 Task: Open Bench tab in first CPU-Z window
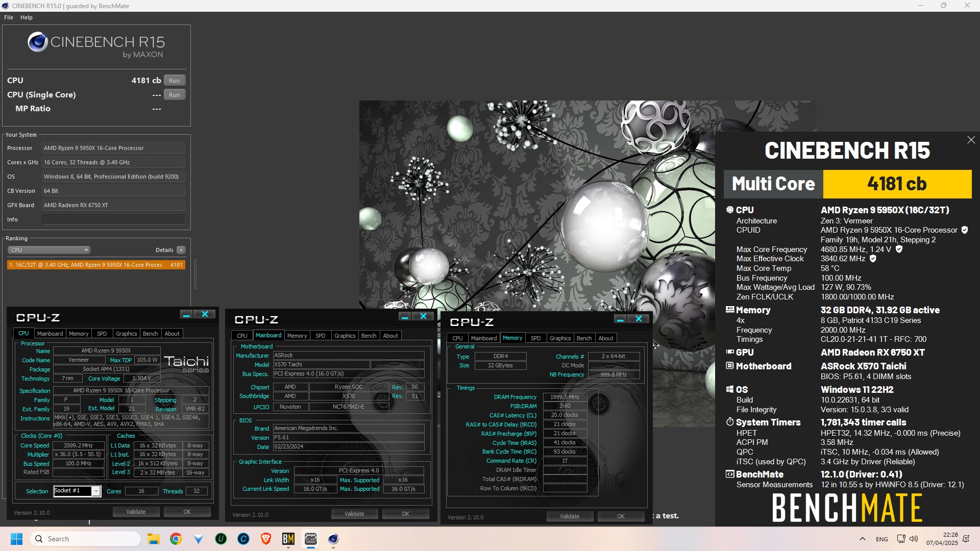pyautogui.click(x=150, y=334)
